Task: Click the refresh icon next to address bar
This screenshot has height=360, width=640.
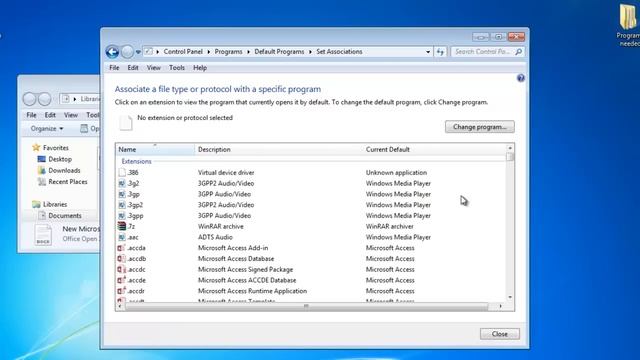Action: 440,52
